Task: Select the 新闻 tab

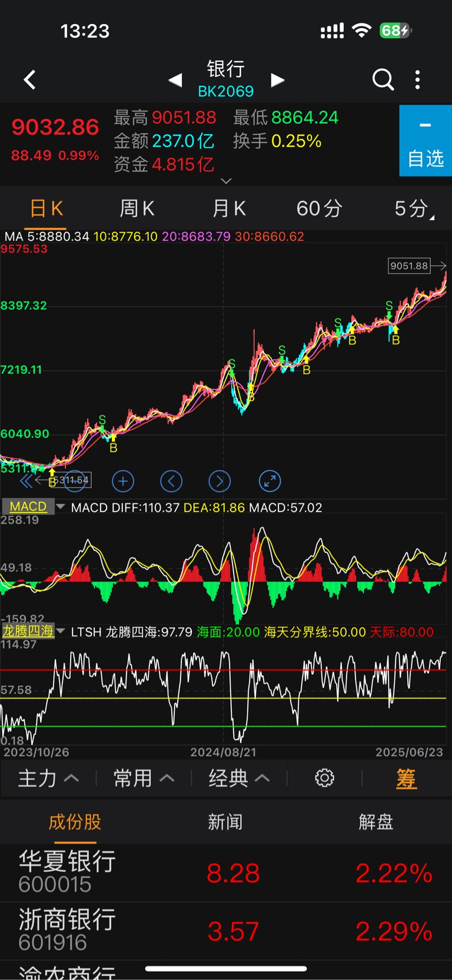Action: pos(225,822)
